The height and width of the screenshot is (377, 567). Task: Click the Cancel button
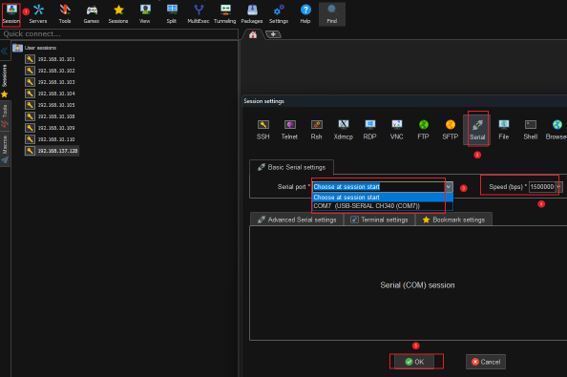[x=486, y=362]
